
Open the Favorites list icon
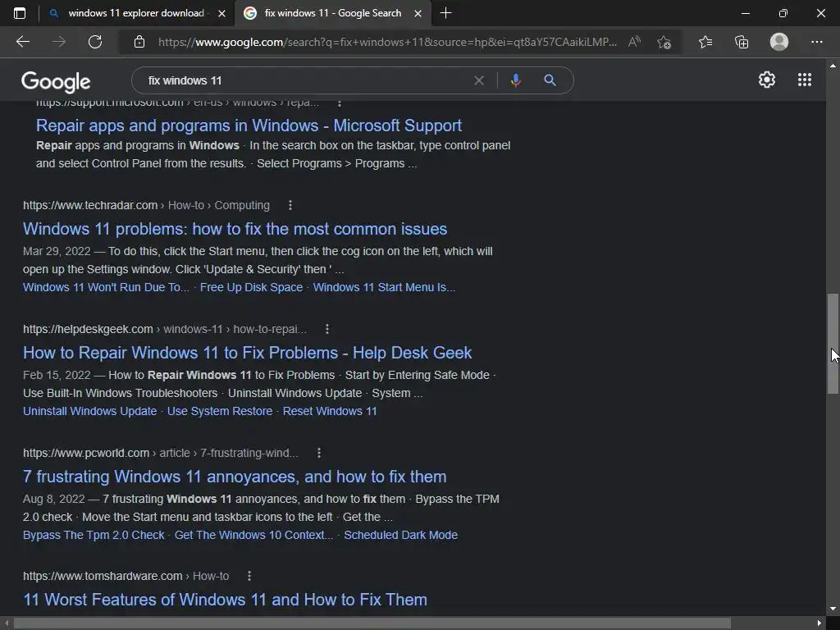click(705, 42)
